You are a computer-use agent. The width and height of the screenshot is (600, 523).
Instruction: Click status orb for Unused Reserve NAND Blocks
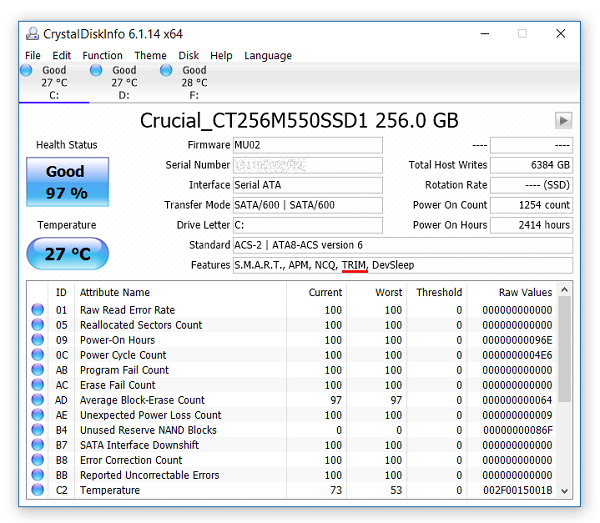pyautogui.click(x=38, y=430)
